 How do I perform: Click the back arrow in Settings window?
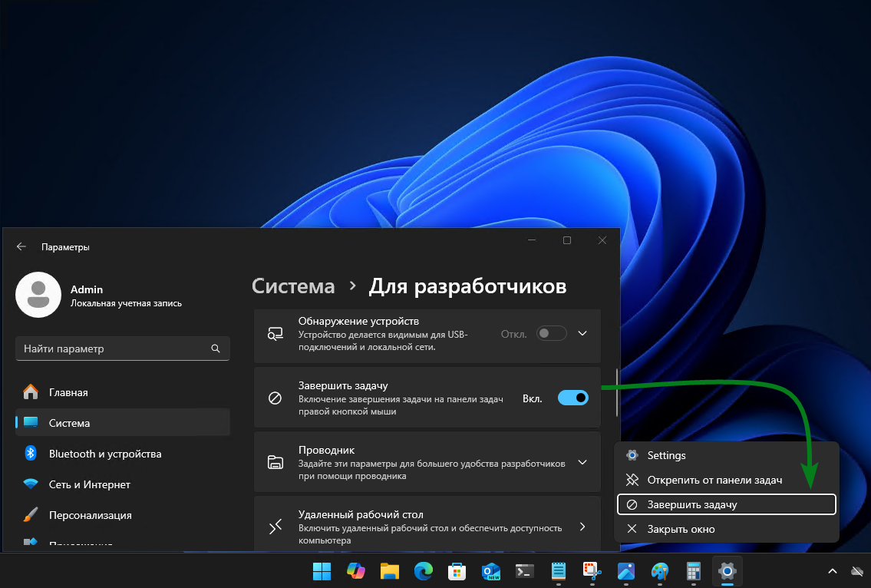point(21,247)
